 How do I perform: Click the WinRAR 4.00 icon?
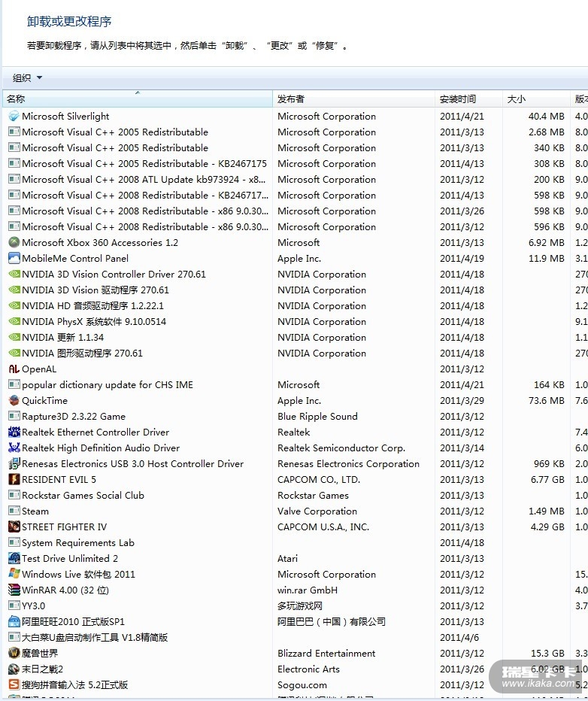click(14, 590)
